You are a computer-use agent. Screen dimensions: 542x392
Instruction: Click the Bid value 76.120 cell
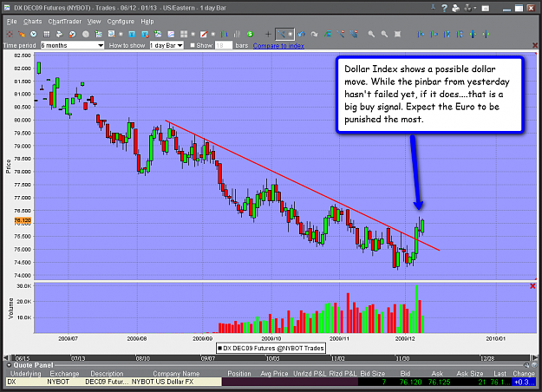[x=411, y=382]
